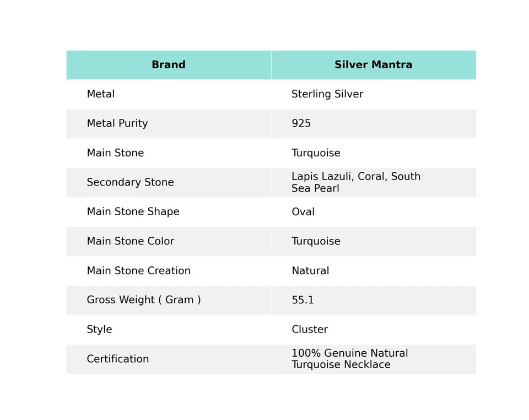Select the Main Stone Color label
Viewport: 529px width, 420px height.
tap(130, 242)
